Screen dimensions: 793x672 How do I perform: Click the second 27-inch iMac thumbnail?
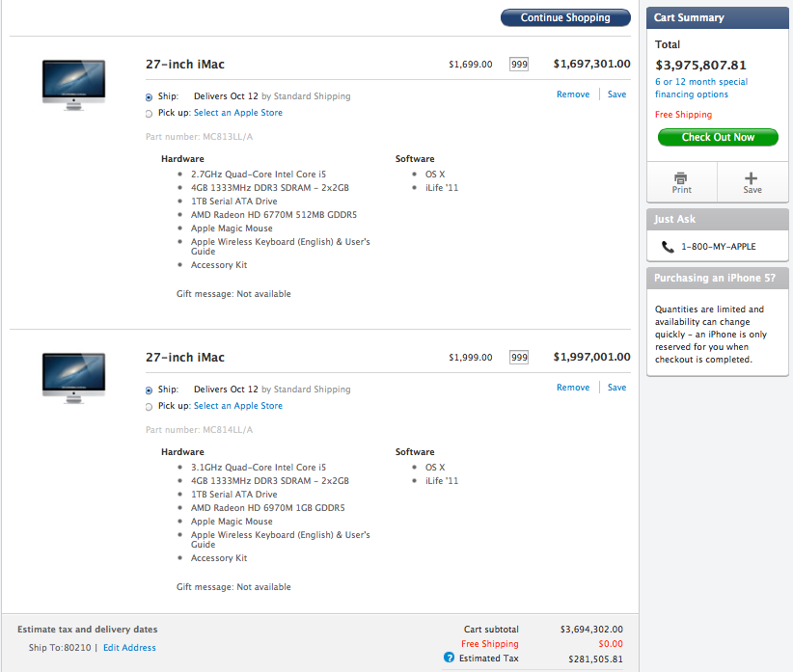click(73, 375)
